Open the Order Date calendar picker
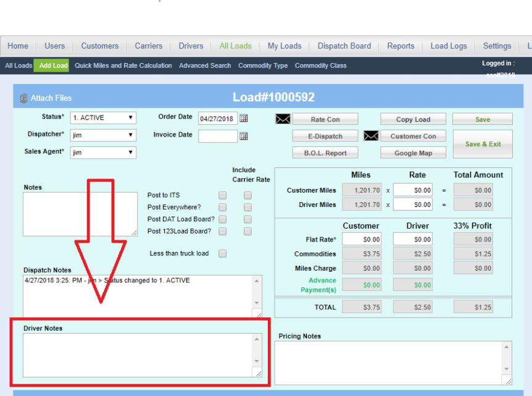Image resolution: width=532 pixels, height=396 pixels. pyautogui.click(x=244, y=117)
